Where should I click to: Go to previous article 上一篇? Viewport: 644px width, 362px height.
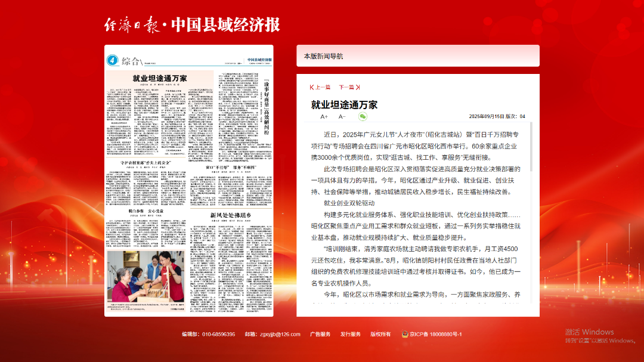click(x=320, y=88)
